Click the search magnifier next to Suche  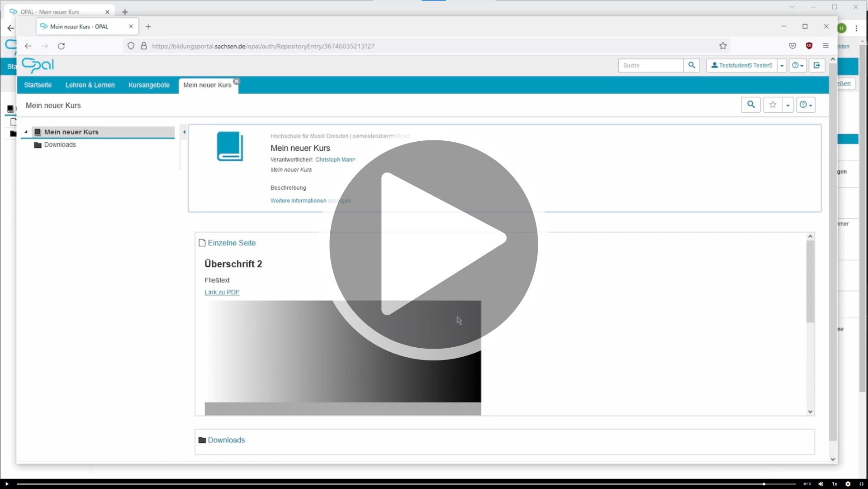pos(691,65)
